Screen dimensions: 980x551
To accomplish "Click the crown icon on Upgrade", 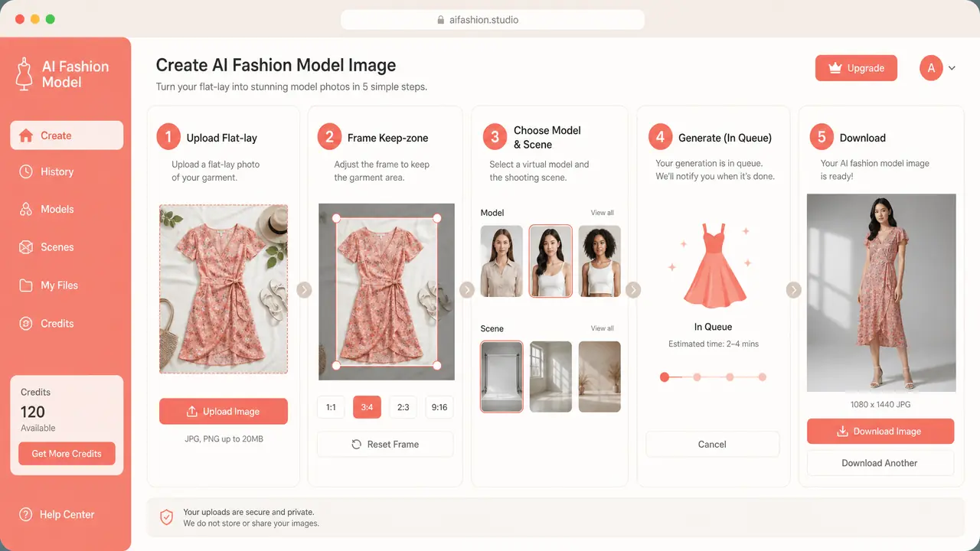I will pyautogui.click(x=835, y=67).
